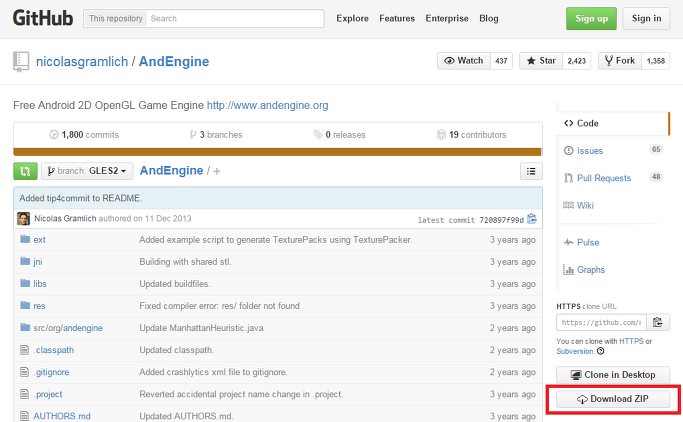View the 1,800 commits
Viewport: 683px width, 422px height.
(x=84, y=135)
